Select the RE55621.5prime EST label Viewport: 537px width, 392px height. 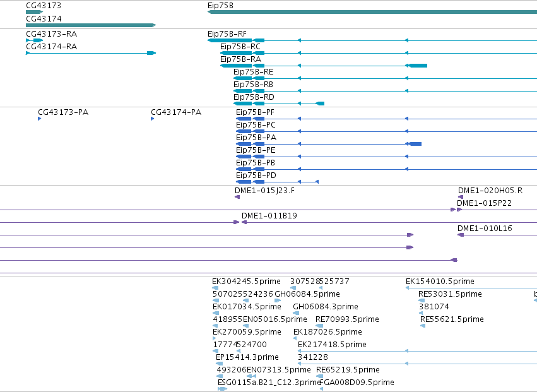tap(452, 319)
